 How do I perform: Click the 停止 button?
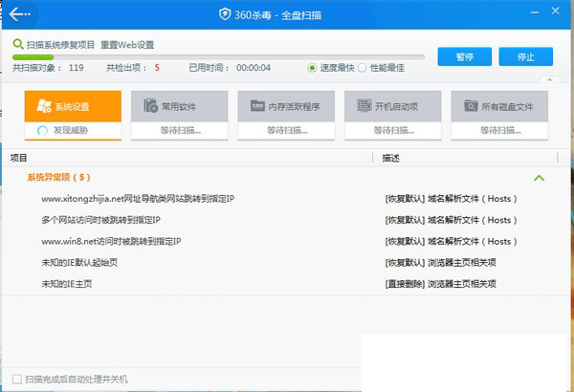point(525,56)
